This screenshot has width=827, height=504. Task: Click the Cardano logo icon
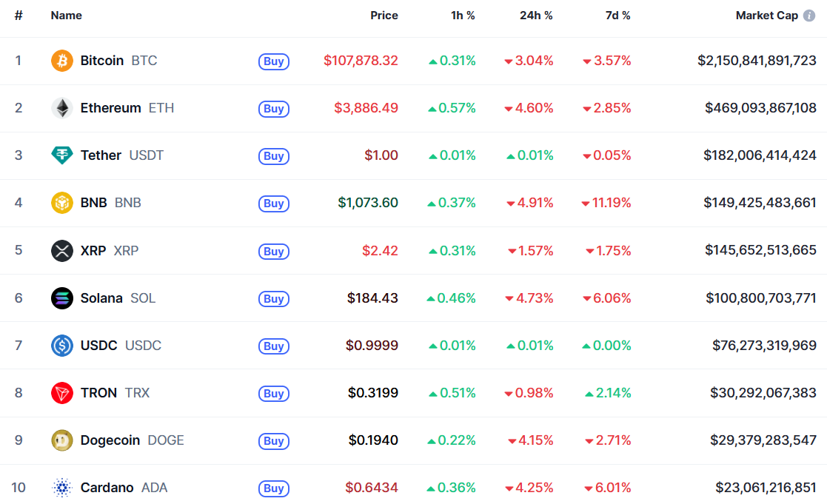tap(62, 488)
